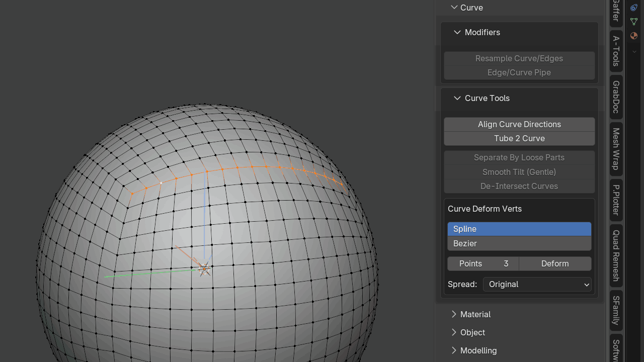The height and width of the screenshot is (362, 644).
Task: Open the Spread dropdown showing Original
Action: 537,284
